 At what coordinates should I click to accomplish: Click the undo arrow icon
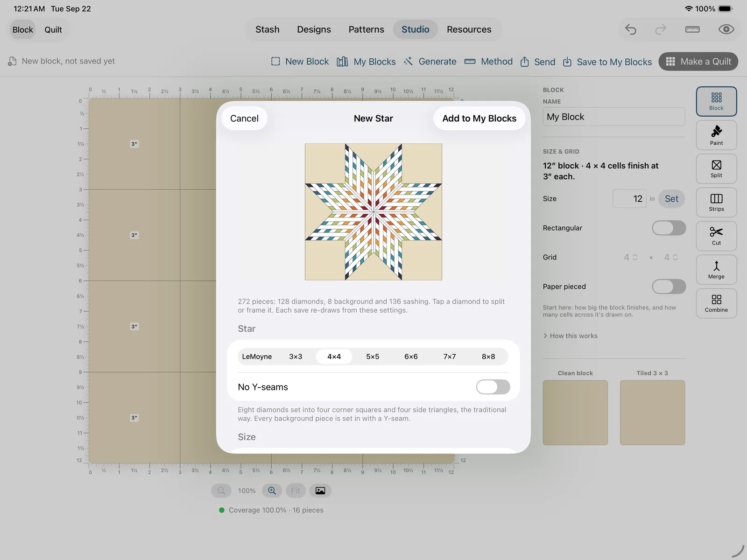coord(631,29)
